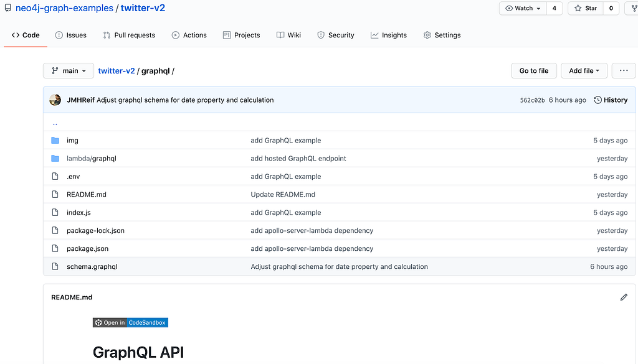Open the three-dots more options menu

point(623,71)
